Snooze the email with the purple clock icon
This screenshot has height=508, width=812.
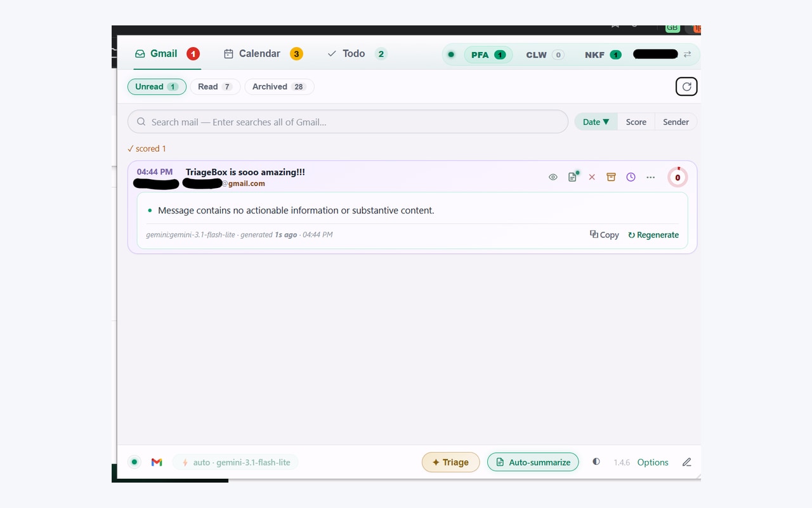(x=631, y=177)
